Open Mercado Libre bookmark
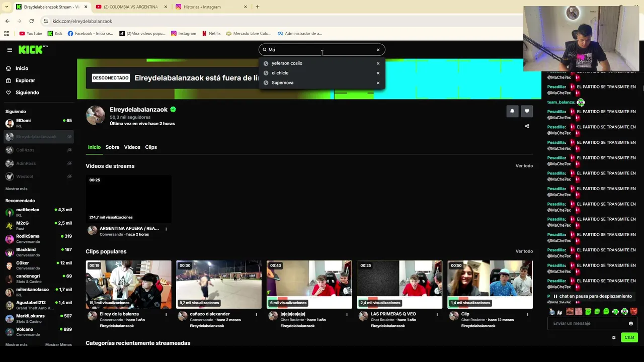Viewport: 644px width, 362px height. (249, 34)
